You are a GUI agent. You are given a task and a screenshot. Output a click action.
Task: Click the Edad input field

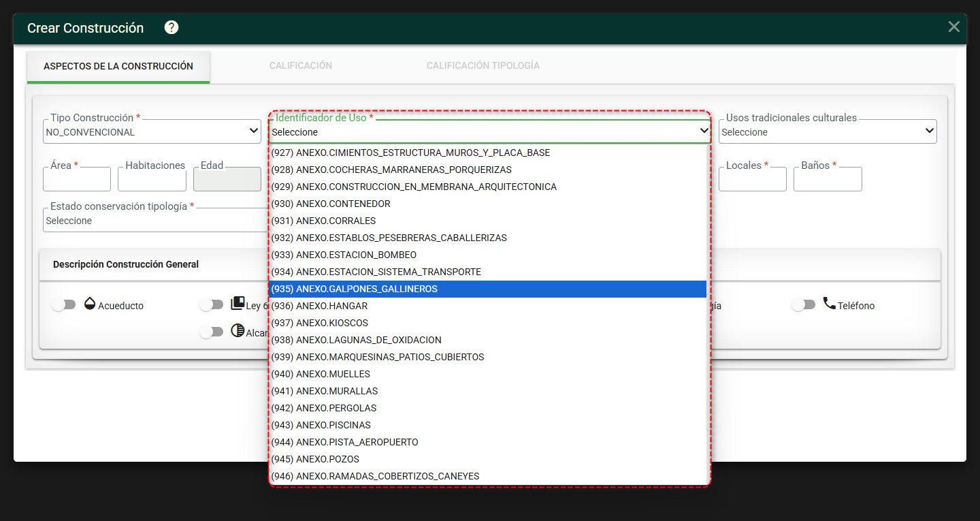[x=227, y=179]
